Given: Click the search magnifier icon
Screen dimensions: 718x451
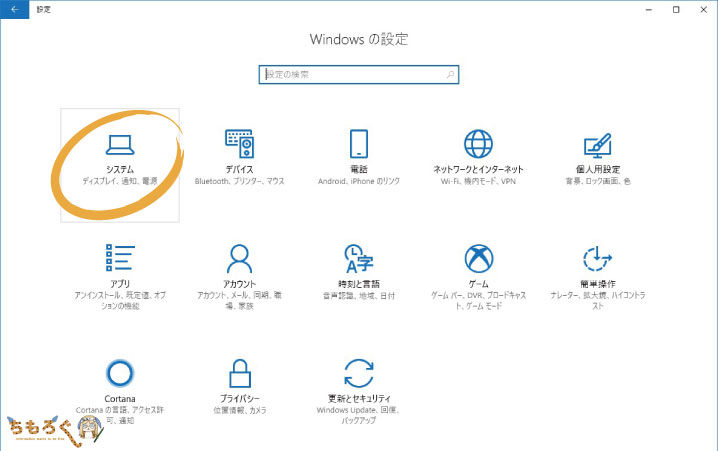Looking at the screenshot, I should [x=451, y=75].
